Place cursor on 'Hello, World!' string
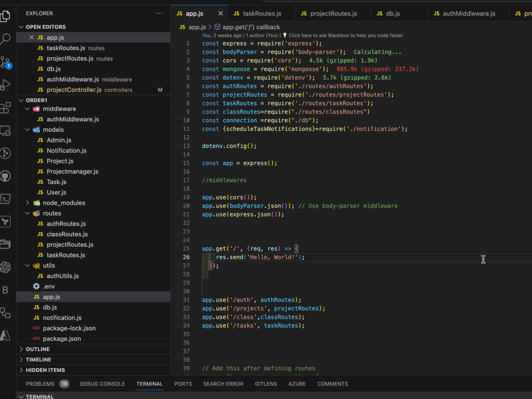Screen dimensions: 532x399 point(273,257)
